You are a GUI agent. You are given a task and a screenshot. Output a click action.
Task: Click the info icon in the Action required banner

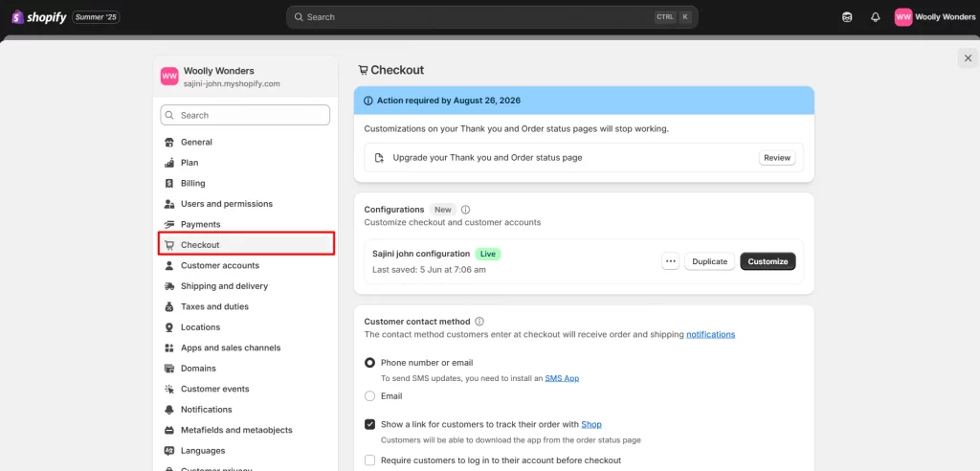(x=368, y=101)
